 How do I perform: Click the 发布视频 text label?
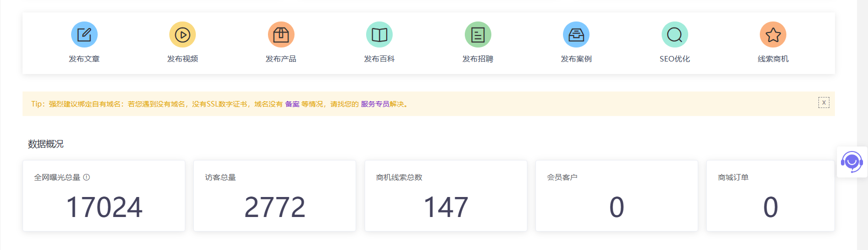click(x=182, y=59)
